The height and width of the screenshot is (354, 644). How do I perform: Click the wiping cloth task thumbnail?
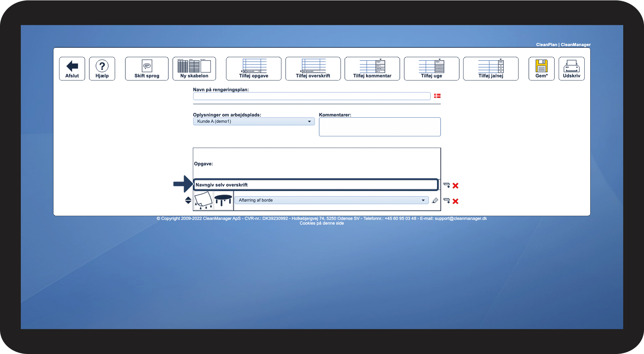(203, 201)
